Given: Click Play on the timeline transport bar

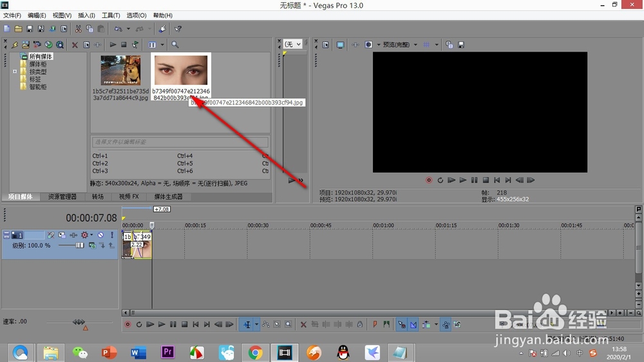Looking at the screenshot, I should [x=162, y=325].
